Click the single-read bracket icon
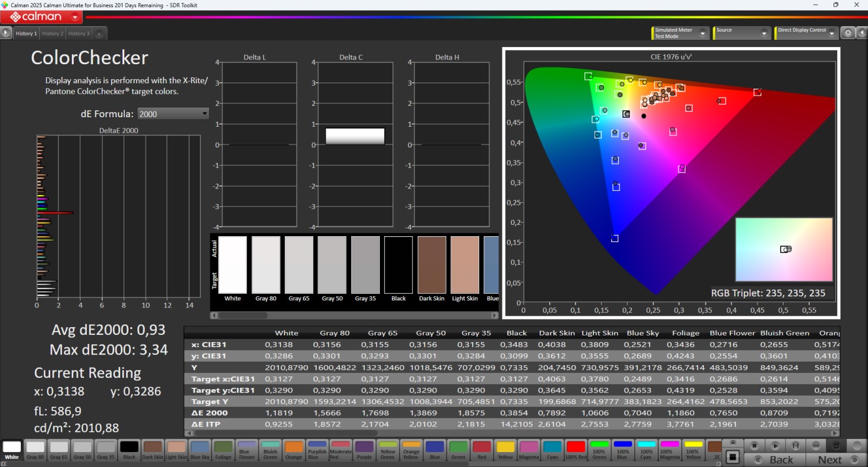 point(795,446)
